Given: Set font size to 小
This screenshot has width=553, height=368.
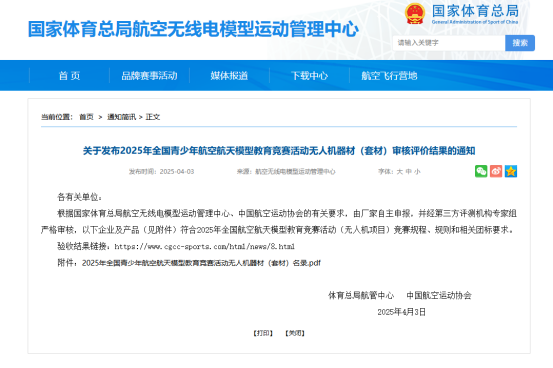Looking at the screenshot, I should click(x=417, y=171).
